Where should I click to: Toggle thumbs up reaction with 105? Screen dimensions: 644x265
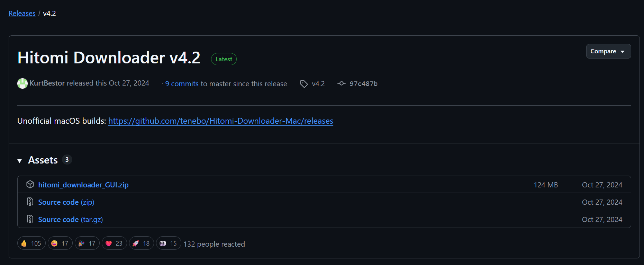click(x=31, y=243)
